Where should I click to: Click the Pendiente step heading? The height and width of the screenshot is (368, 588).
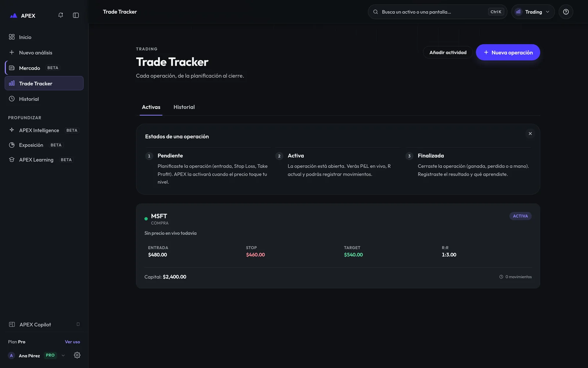point(170,156)
